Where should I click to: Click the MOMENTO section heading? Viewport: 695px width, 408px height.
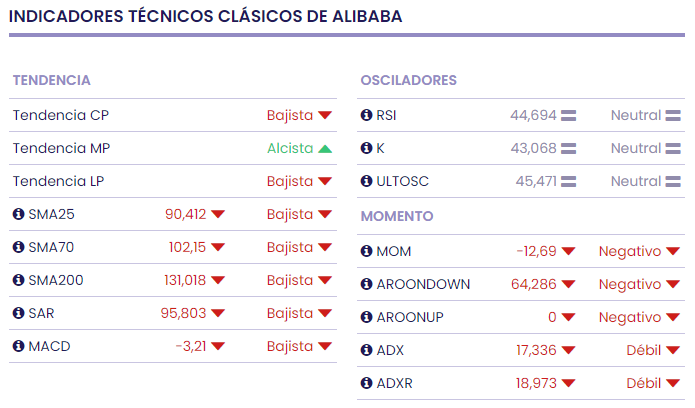(x=397, y=216)
